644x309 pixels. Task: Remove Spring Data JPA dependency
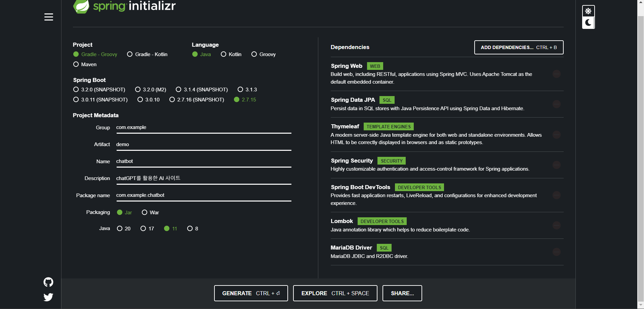(557, 104)
